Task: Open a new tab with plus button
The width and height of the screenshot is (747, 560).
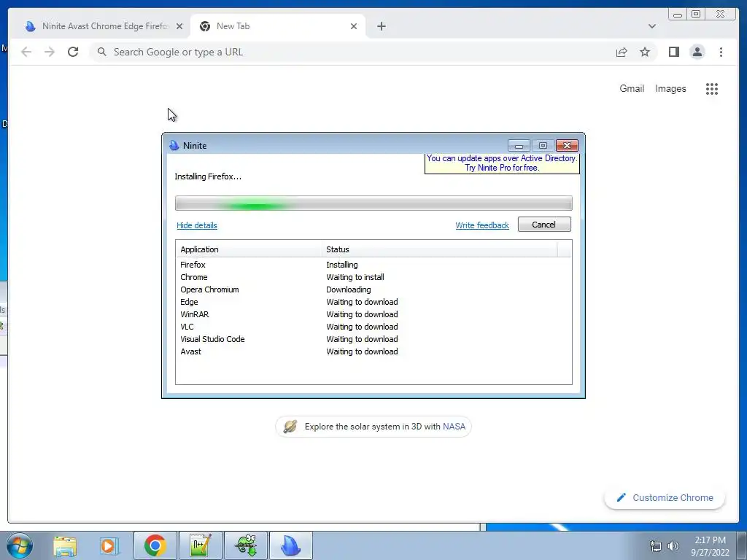Action: [x=381, y=26]
